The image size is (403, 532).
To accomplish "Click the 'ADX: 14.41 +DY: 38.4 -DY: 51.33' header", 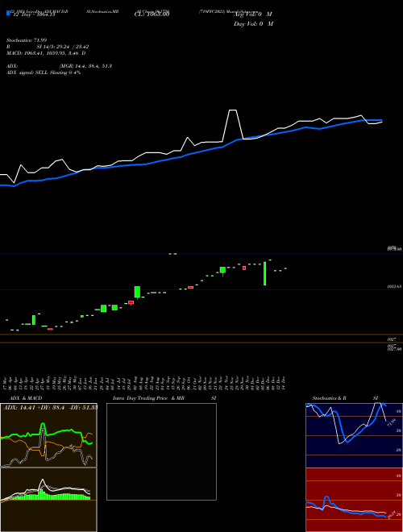I will point(50,407).
